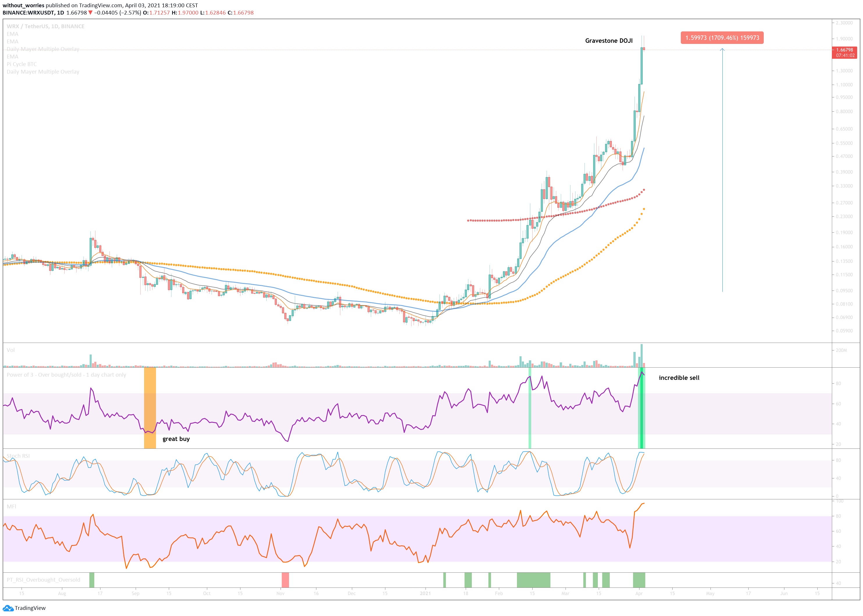Viewport: 863px width, 616px height.
Task: Click the wide green overbought block at mid-February
Action: pyautogui.click(x=534, y=580)
